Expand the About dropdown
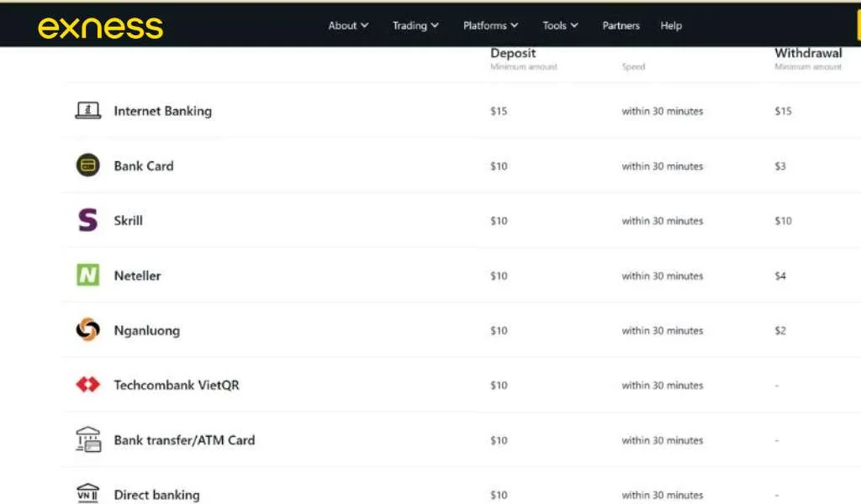Viewport: 861px width, 504px height. 347,25
